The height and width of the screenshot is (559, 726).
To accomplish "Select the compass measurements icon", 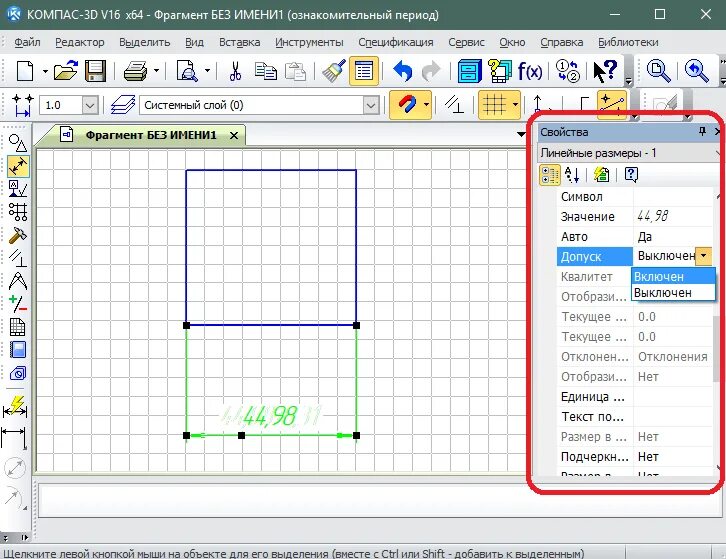I will 18,282.
